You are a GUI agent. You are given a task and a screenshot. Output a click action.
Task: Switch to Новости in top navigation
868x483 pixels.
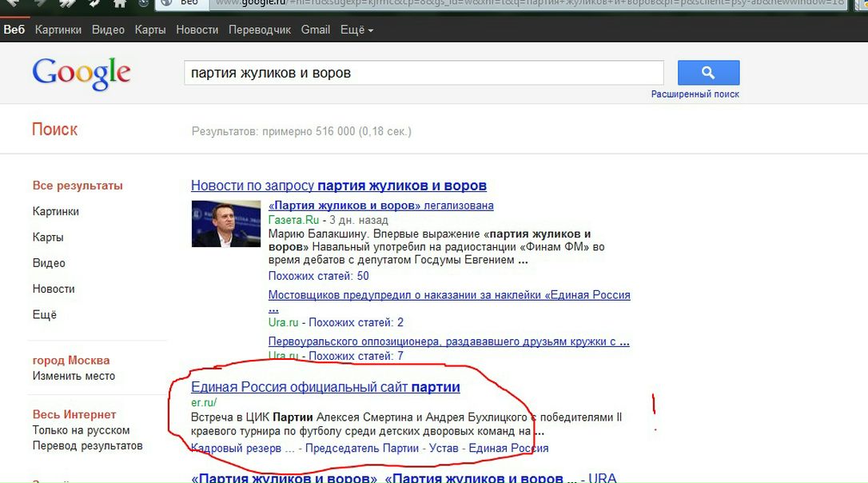point(197,30)
